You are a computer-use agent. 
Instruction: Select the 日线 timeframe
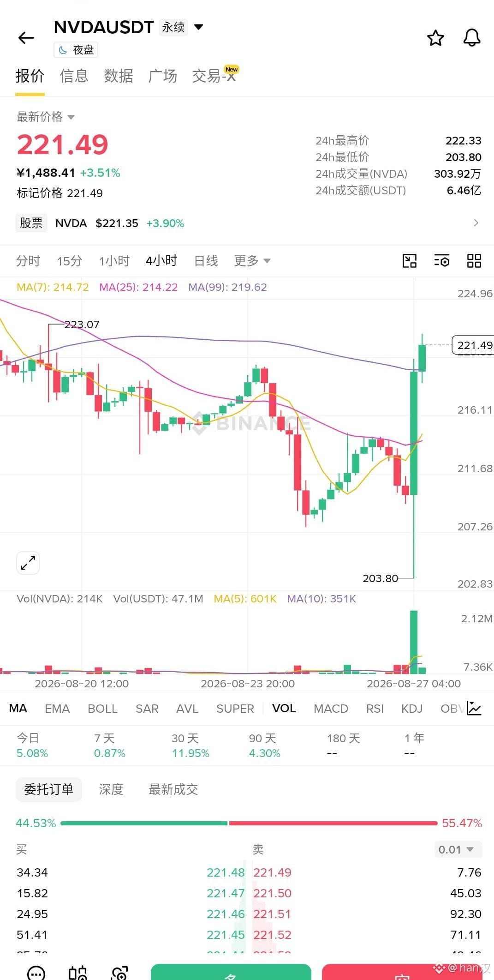pos(206,261)
